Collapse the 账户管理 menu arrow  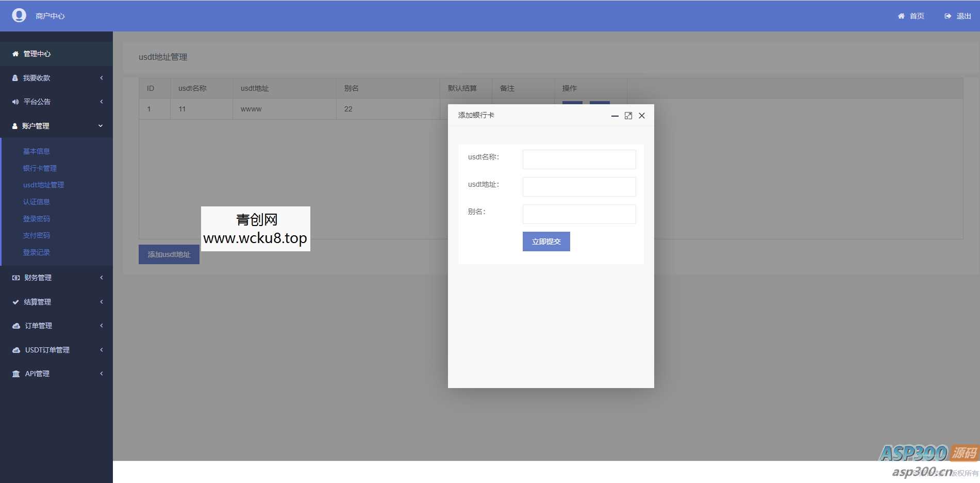[x=101, y=126]
